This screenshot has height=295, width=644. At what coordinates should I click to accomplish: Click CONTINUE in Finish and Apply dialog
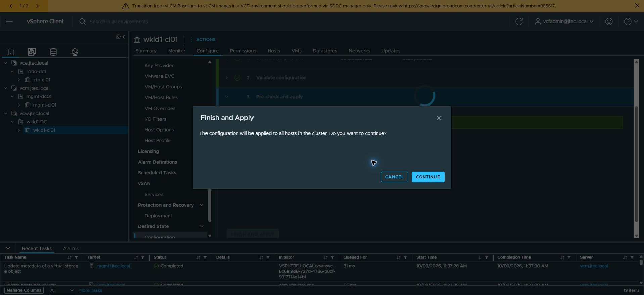428,177
